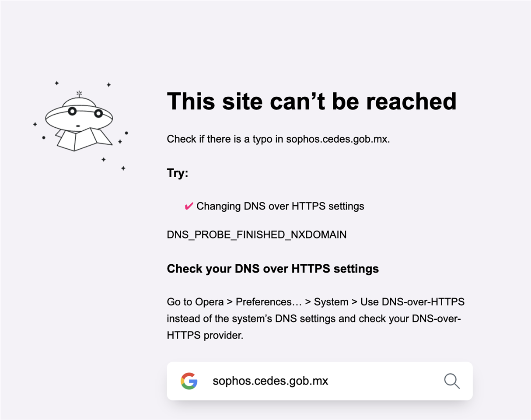Click the UFO's right round eye
The height and width of the screenshot is (420, 531).
(98, 114)
